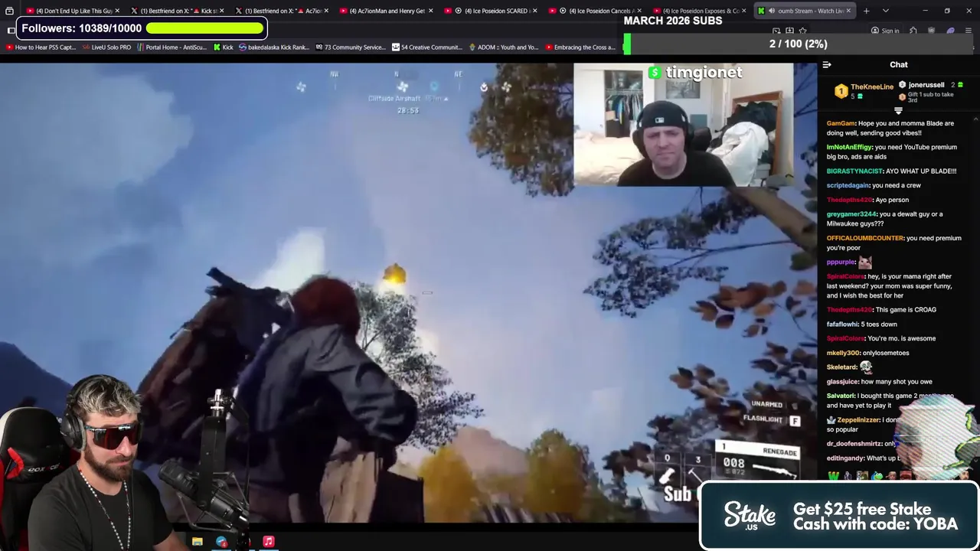The height and width of the screenshot is (551, 980).
Task: Open Ice Poseidon SCARED tab
Action: tap(490, 11)
